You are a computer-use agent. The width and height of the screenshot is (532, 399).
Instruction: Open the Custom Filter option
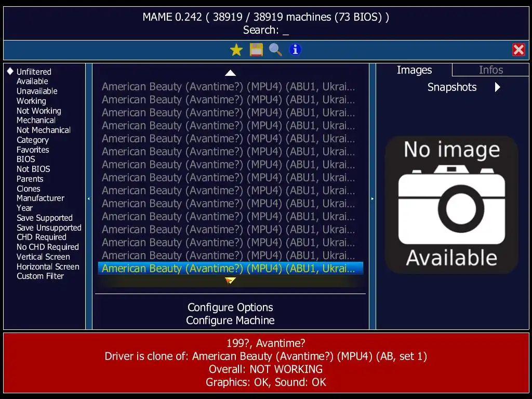(40, 276)
